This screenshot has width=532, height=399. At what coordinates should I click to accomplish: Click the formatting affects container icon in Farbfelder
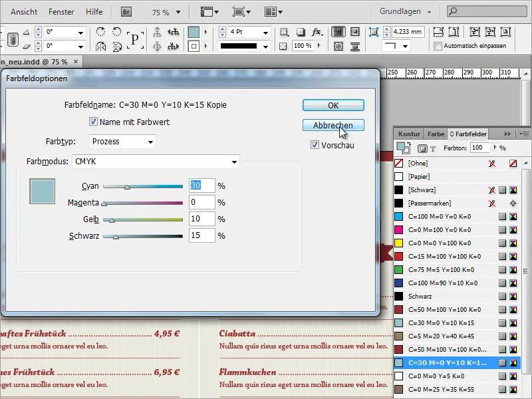point(422,148)
